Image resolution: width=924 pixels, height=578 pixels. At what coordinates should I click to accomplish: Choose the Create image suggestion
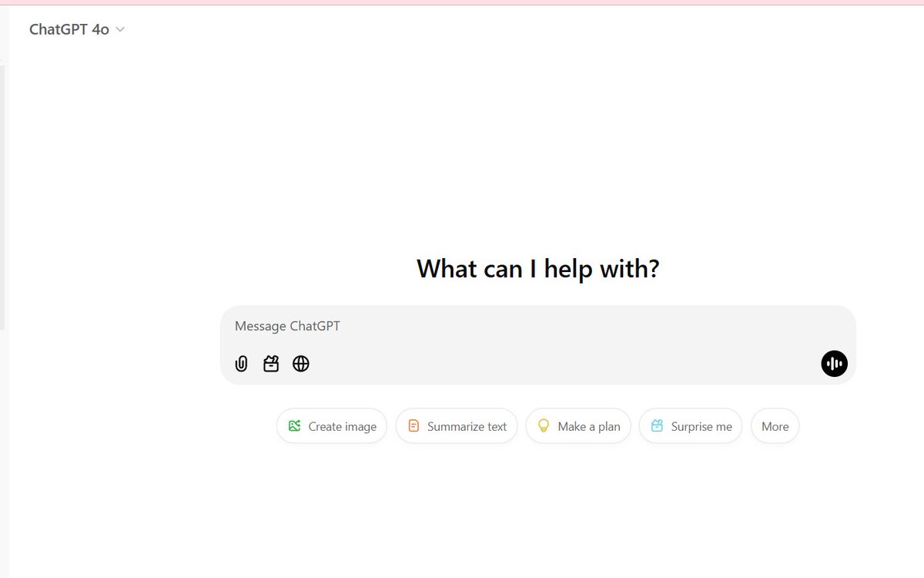click(332, 426)
